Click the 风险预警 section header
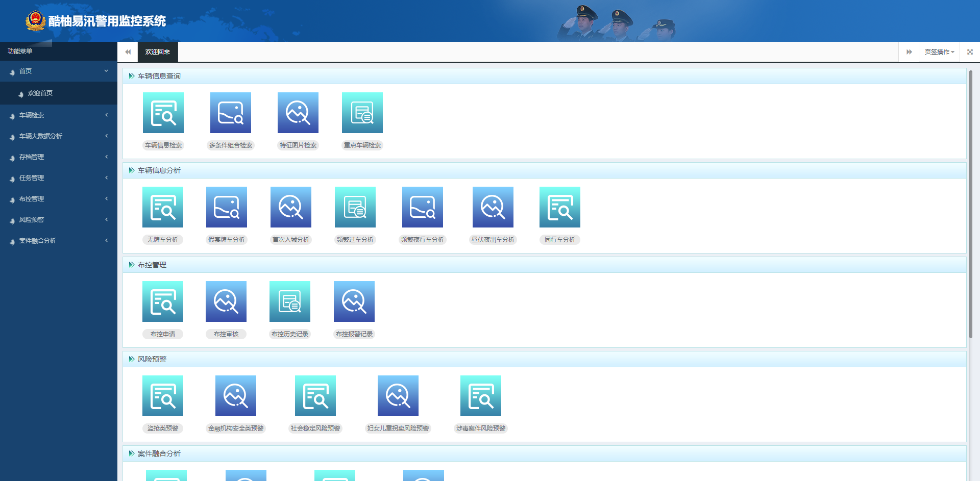980x481 pixels. click(x=544, y=359)
